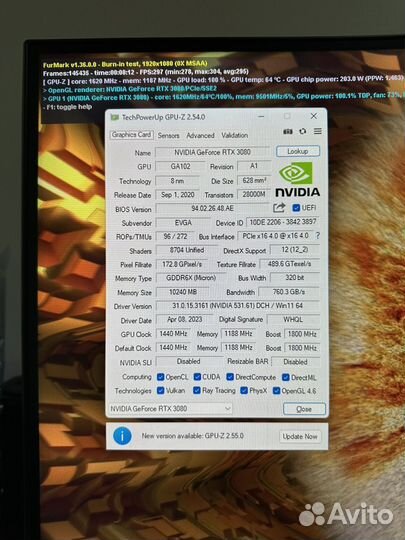The image size is (405, 540).
Task: Click the Memory Size value 10240 MB
Action: [183, 292]
